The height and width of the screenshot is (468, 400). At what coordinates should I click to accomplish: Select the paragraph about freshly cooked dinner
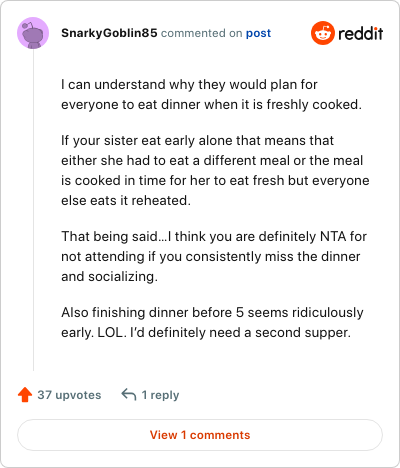tap(211, 95)
